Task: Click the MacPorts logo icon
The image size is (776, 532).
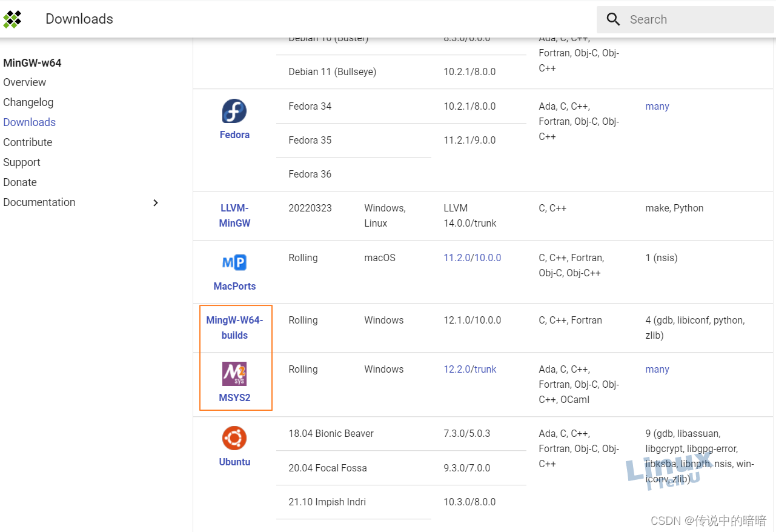Action: coord(234,262)
